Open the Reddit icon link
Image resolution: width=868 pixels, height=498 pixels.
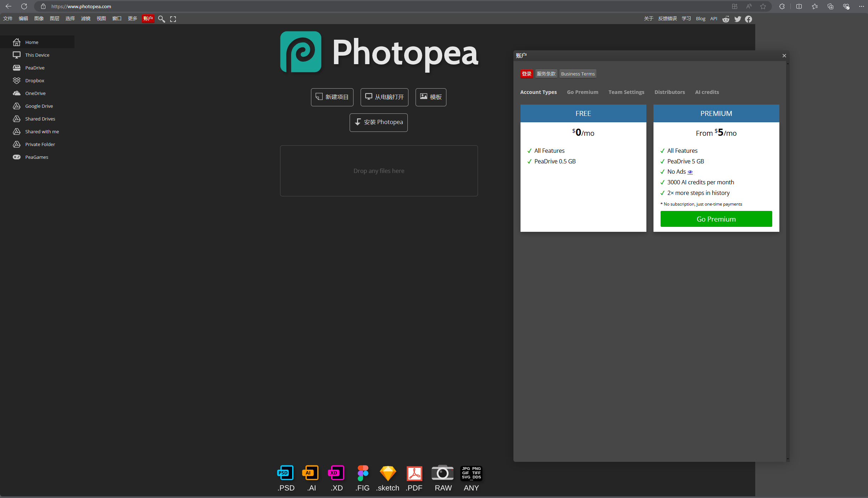point(726,19)
